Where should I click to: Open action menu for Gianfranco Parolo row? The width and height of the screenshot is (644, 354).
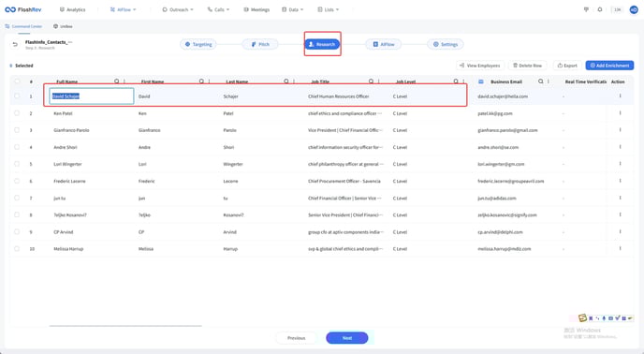click(621, 130)
